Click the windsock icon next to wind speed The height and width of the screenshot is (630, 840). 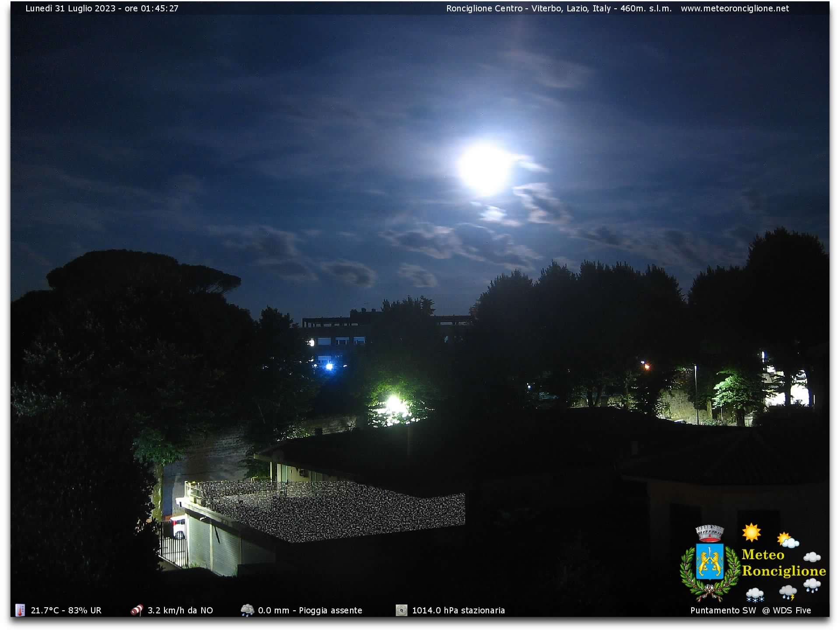pos(137,610)
